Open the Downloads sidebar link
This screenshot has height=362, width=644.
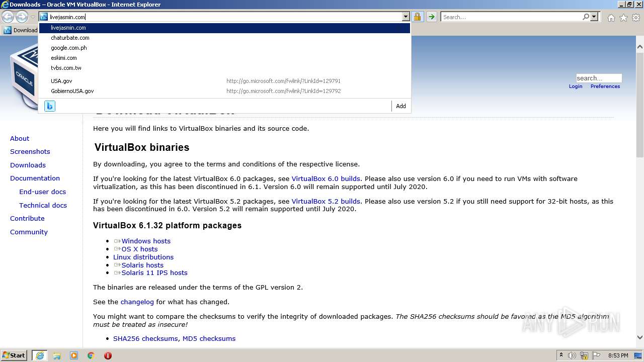pos(28,165)
